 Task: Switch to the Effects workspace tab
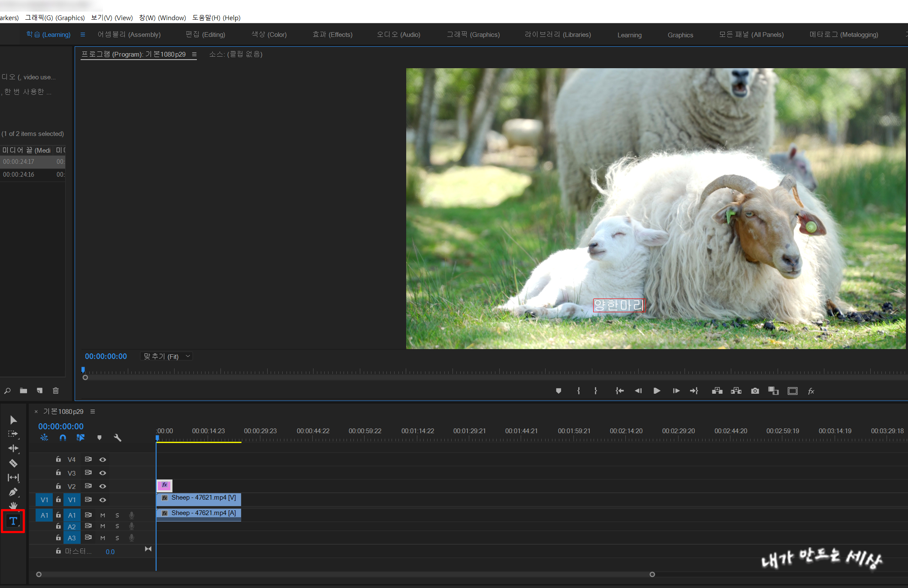coord(332,35)
